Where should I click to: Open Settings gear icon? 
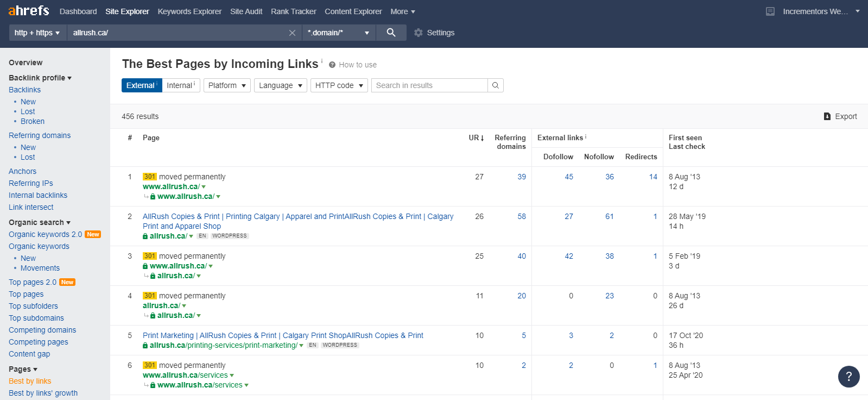pyautogui.click(x=418, y=33)
